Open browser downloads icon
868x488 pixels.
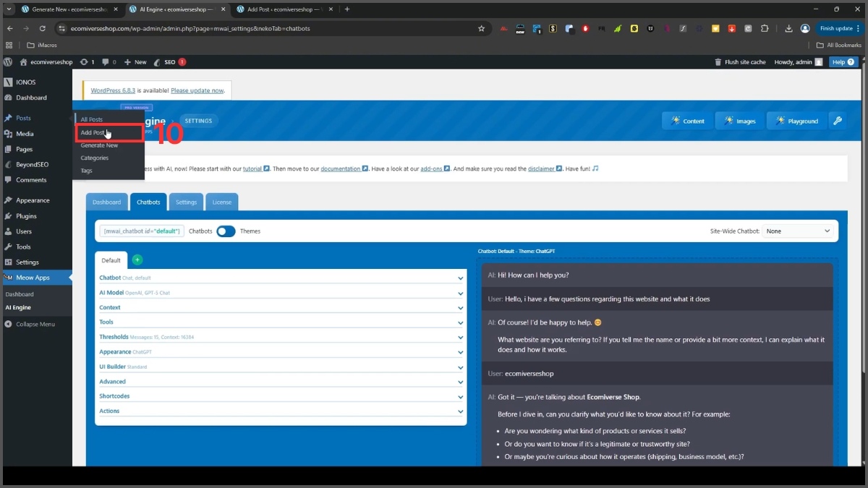pyautogui.click(x=788, y=29)
